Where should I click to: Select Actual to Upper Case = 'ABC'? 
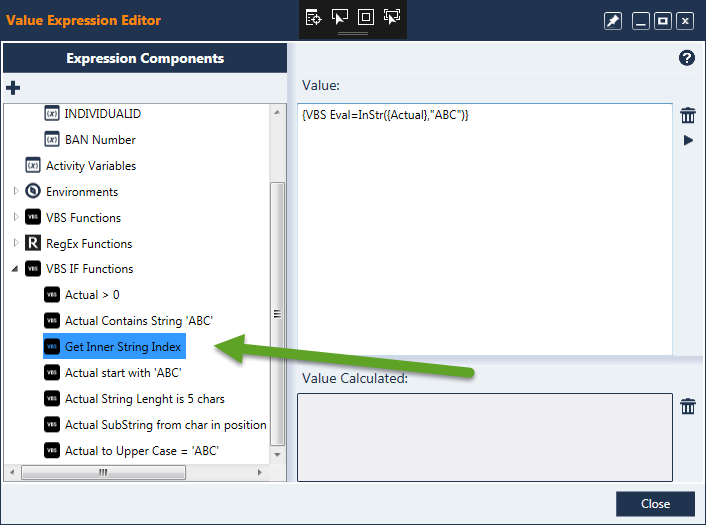tap(142, 451)
